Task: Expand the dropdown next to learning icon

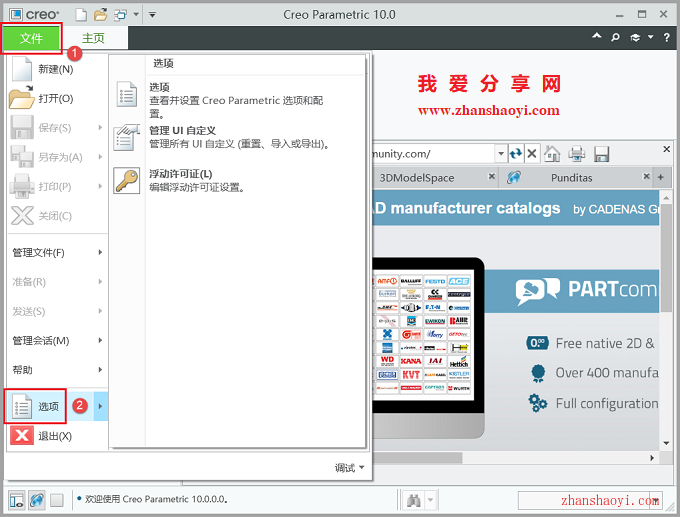Action: pyautogui.click(x=650, y=38)
